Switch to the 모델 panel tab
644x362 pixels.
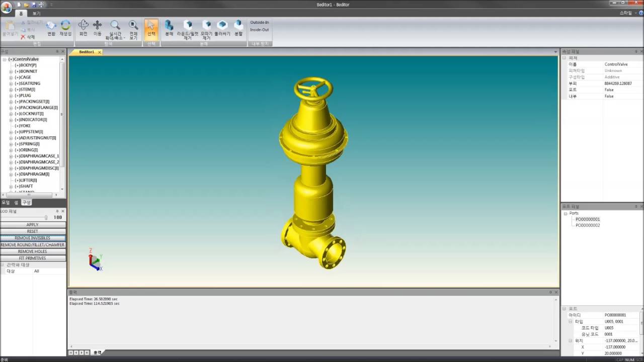6,202
